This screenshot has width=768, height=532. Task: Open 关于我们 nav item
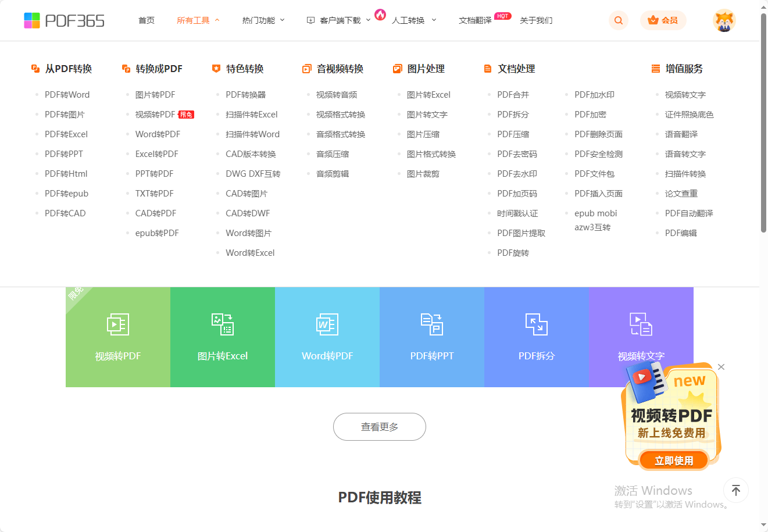tap(536, 20)
